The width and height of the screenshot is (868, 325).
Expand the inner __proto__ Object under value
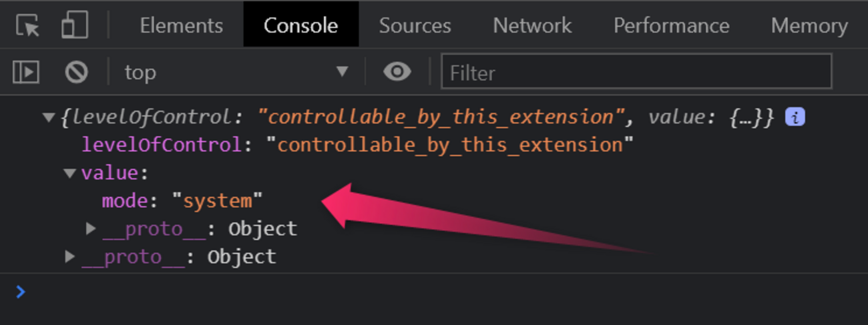[x=91, y=229]
